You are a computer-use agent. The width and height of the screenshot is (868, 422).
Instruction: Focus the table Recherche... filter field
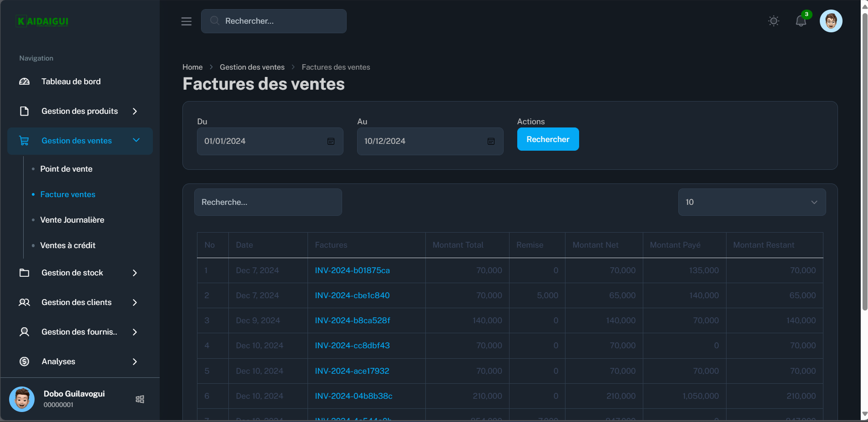[268, 202]
